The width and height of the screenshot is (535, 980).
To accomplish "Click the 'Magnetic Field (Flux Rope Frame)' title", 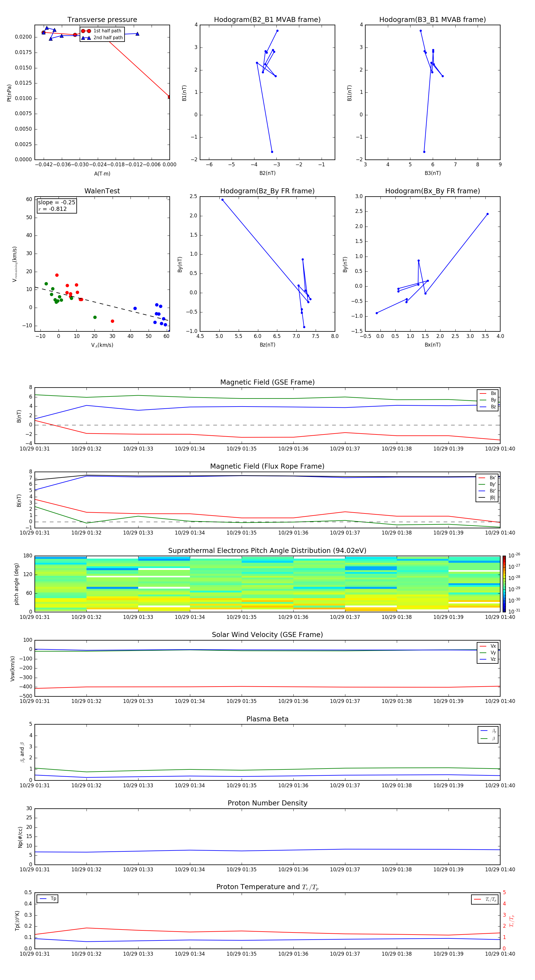I will click(267, 467).
